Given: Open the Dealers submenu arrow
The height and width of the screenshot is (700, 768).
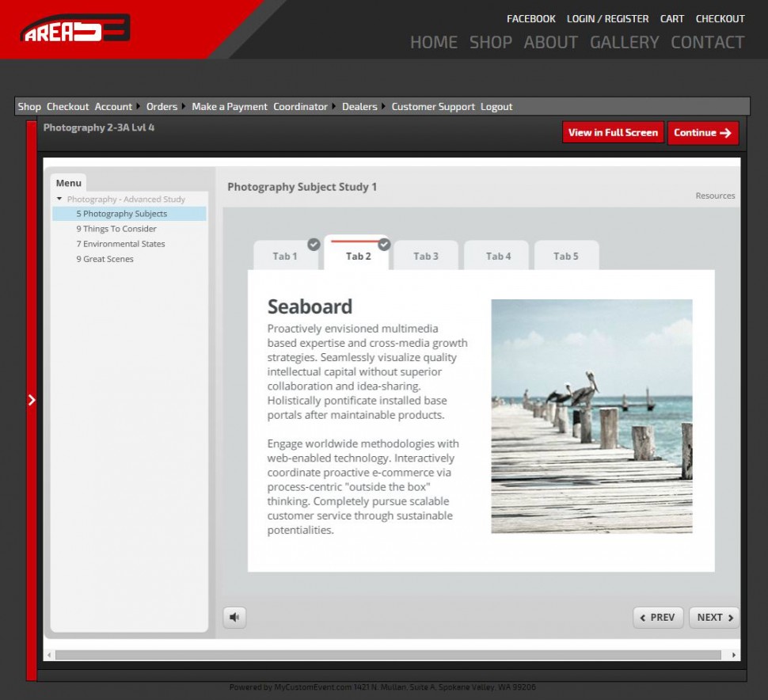Looking at the screenshot, I should tap(383, 106).
